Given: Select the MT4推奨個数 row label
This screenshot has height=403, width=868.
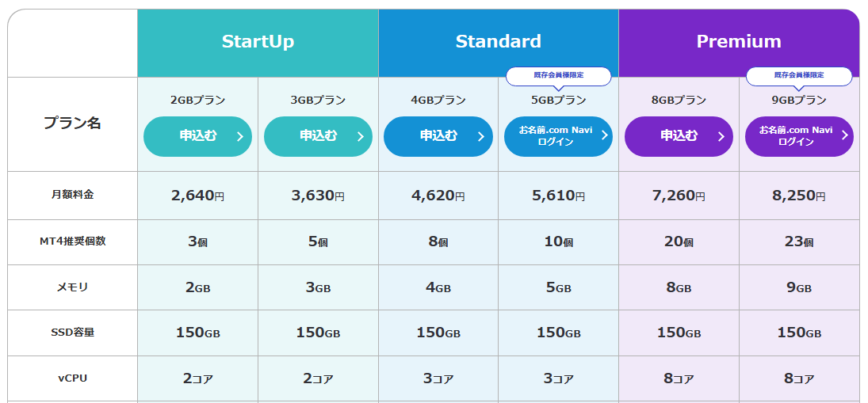Looking at the screenshot, I should pos(72,241).
